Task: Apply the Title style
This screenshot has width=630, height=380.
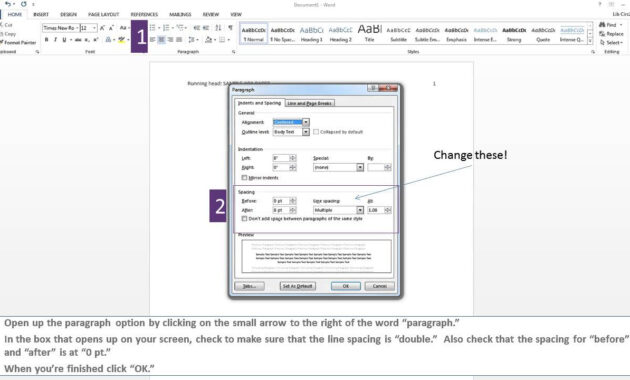Action: coord(370,33)
